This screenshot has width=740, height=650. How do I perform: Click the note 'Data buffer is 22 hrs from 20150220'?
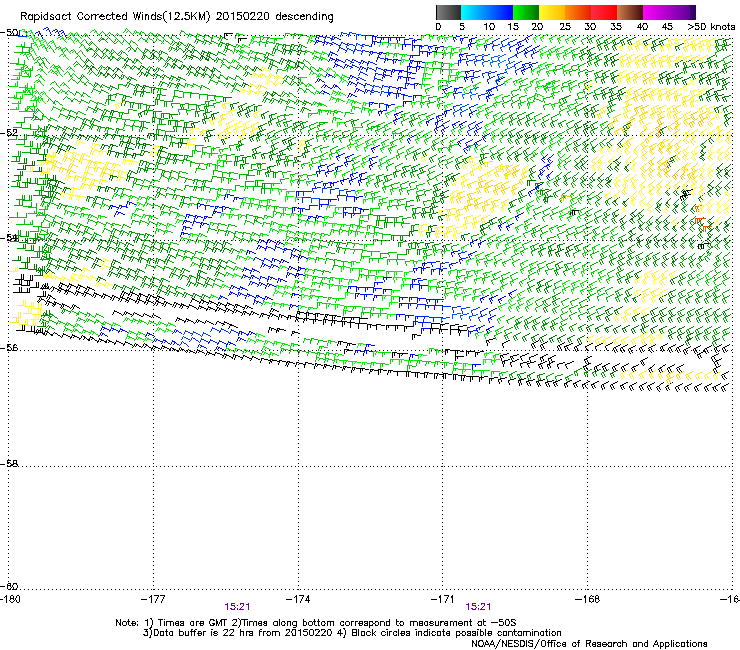245,633
